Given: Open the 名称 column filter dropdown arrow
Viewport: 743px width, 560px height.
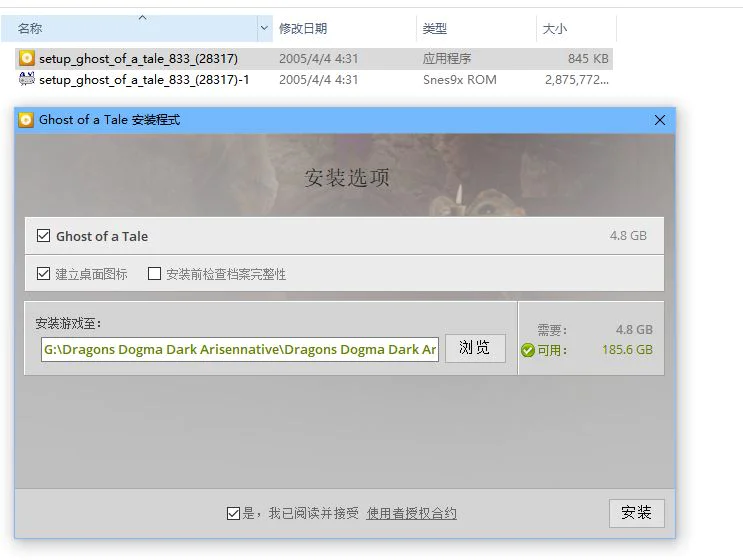Looking at the screenshot, I should (264, 28).
